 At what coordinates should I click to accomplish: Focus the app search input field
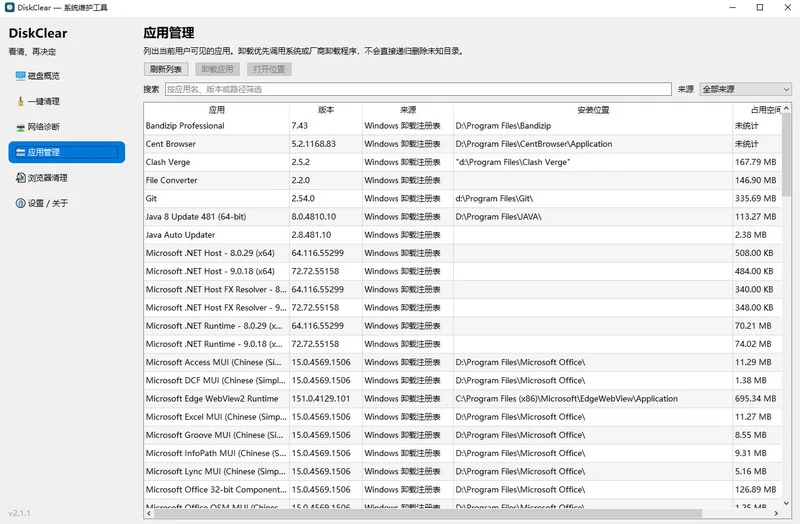pos(418,89)
